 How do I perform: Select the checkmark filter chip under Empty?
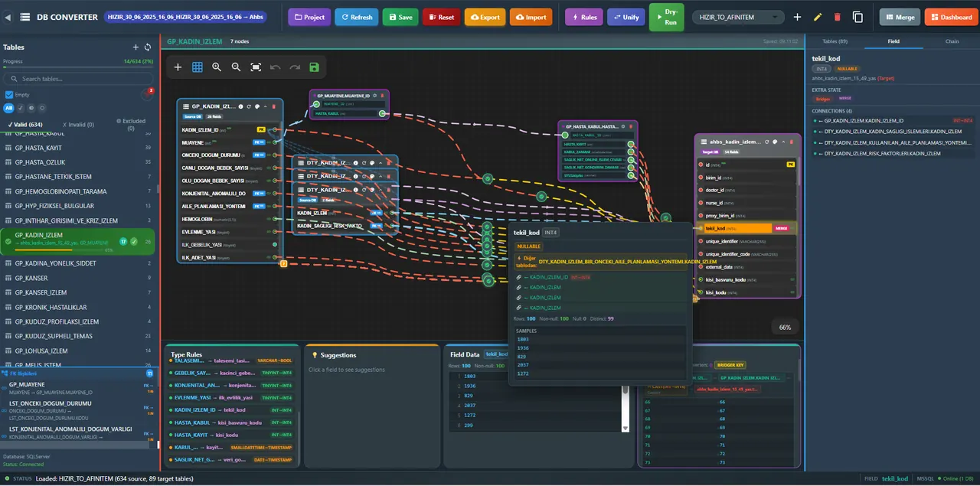coord(21,108)
